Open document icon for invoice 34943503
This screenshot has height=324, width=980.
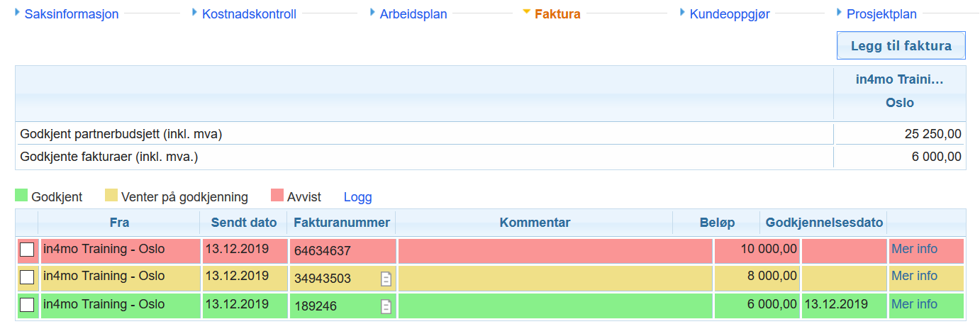386,279
